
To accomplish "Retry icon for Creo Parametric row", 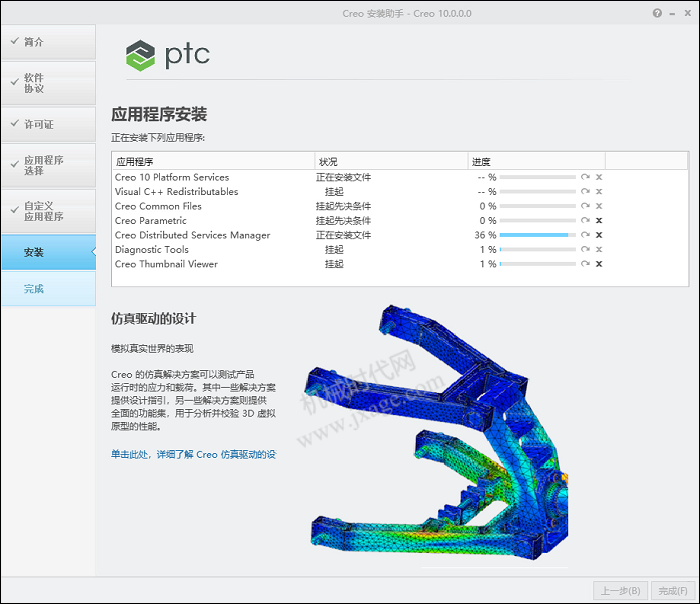I will [x=585, y=221].
